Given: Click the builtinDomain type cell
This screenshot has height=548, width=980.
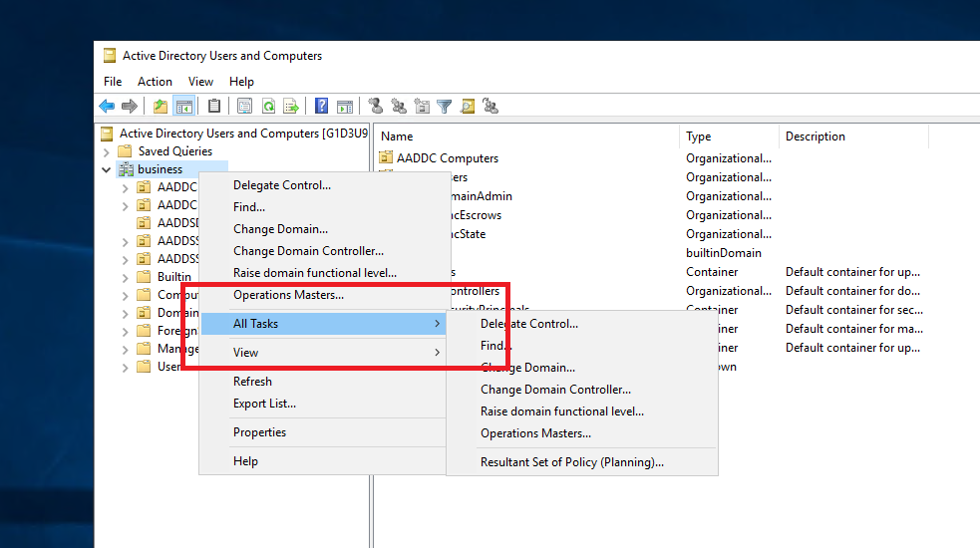Looking at the screenshot, I should tap(723, 252).
